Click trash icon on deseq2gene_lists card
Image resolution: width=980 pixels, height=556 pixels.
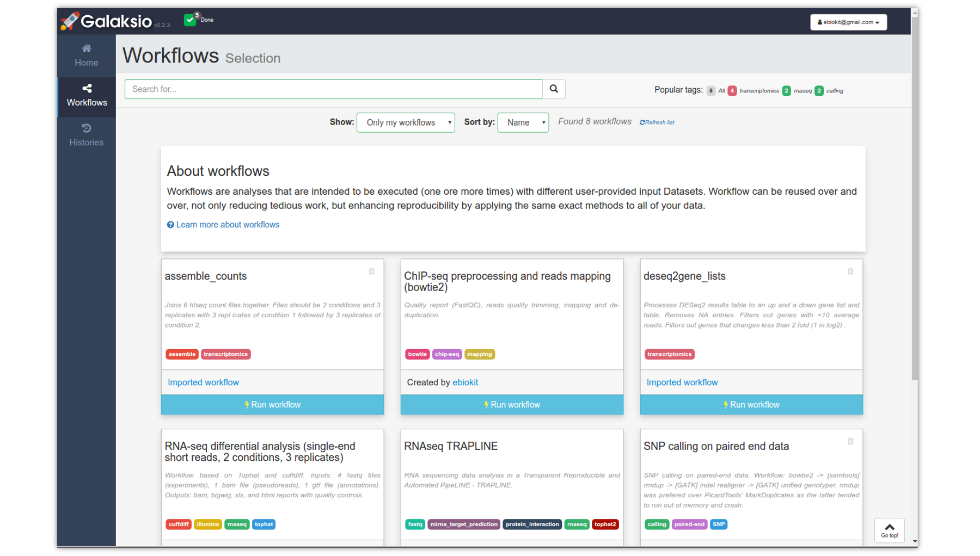pyautogui.click(x=850, y=271)
